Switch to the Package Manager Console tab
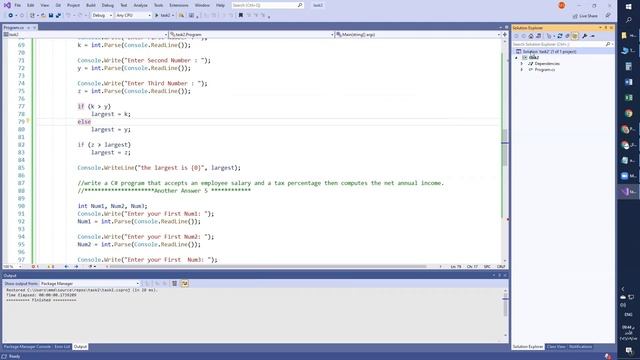 [x=27, y=347]
